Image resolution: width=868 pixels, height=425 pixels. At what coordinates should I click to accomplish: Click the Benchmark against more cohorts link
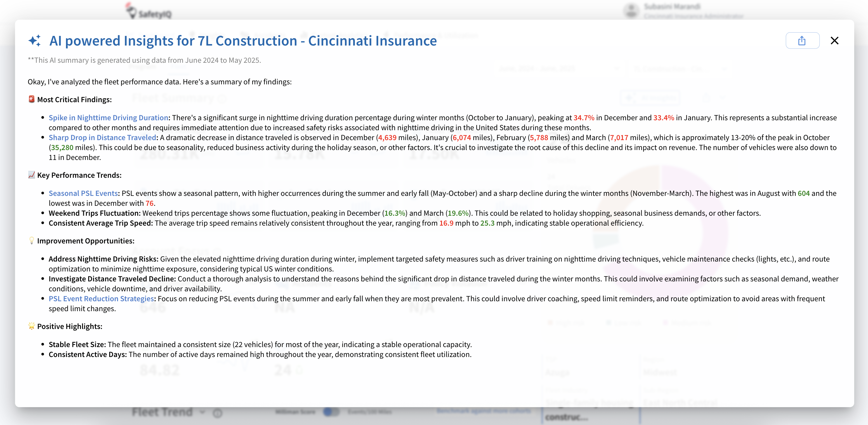pyautogui.click(x=484, y=410)
